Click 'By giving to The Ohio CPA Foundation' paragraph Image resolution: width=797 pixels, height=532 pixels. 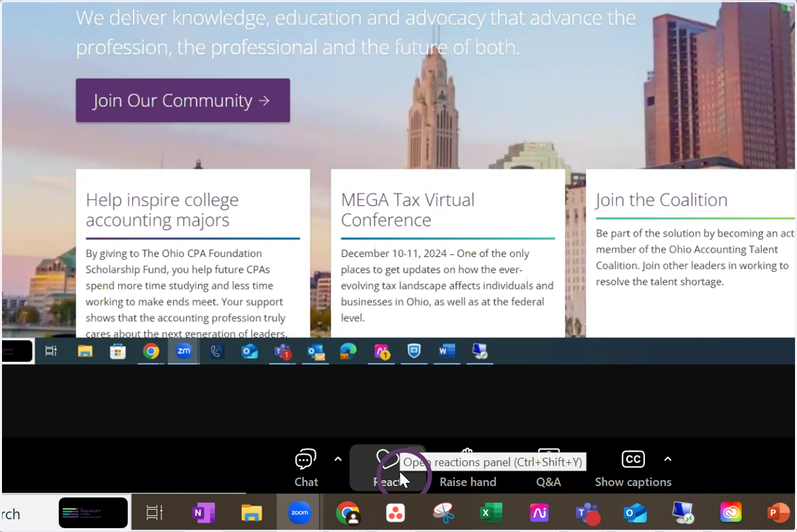click(187, 293)
